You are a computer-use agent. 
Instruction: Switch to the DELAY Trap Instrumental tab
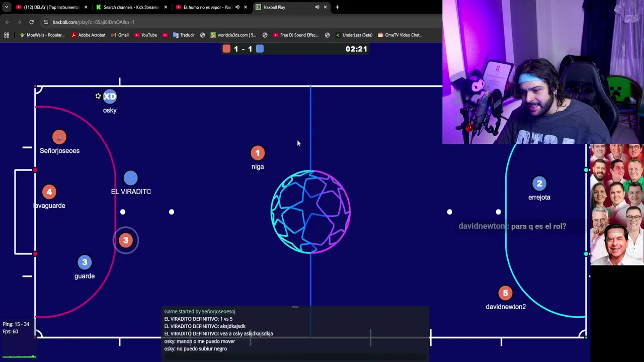[50, 7]
